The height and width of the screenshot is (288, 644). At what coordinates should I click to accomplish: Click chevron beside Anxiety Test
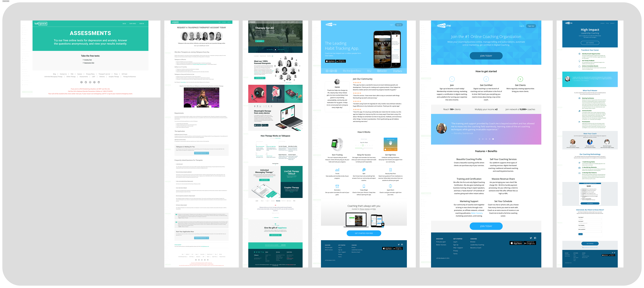83,60
